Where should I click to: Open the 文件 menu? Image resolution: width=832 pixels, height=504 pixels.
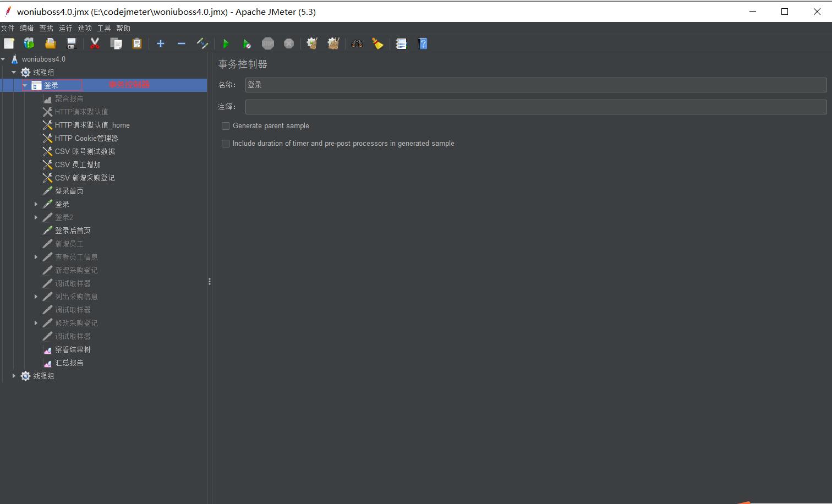pyautogui.click(x=8, y=28)
